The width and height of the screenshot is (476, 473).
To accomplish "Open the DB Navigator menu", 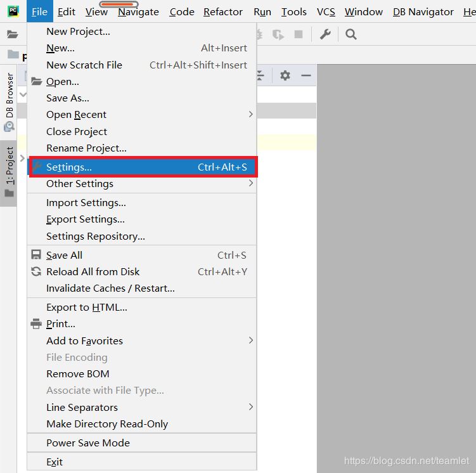I will coord(423,11).
